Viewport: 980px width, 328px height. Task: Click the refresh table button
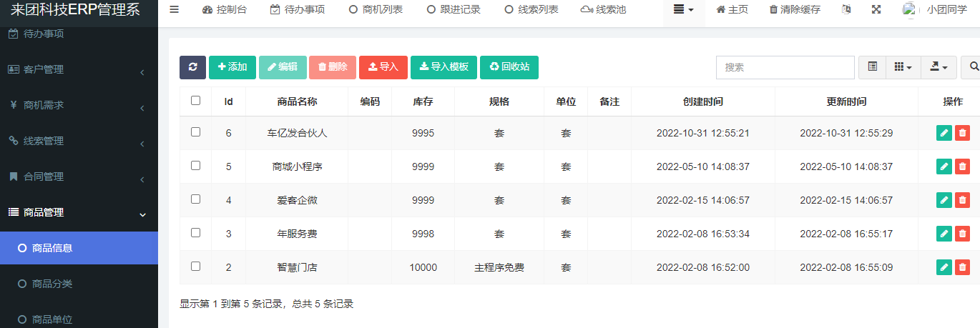192,67
